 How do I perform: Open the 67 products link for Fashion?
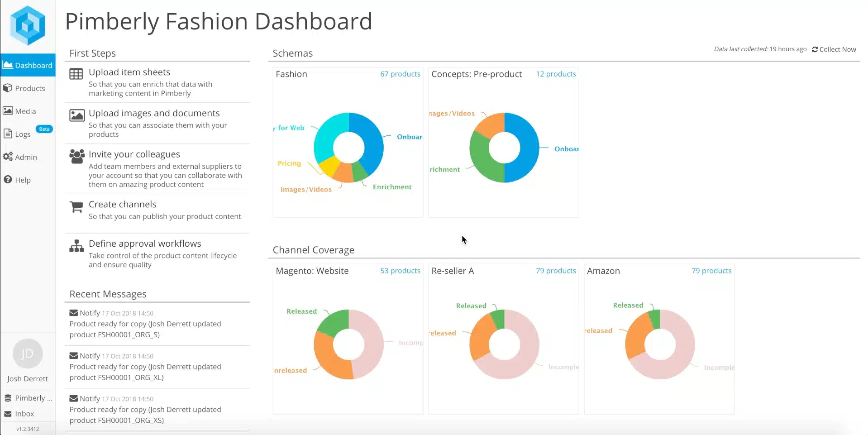[400, 74]
